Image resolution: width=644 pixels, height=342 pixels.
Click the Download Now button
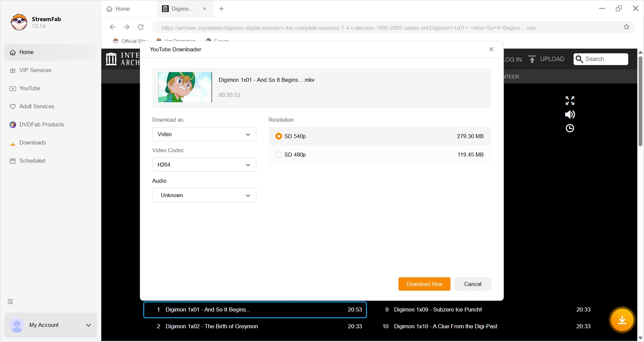[424, 284]
